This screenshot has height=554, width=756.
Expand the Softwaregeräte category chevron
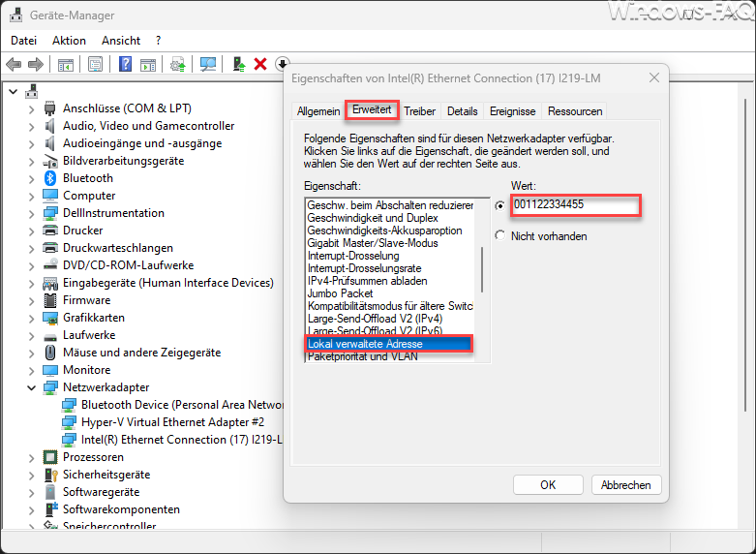tap(31, 493)
